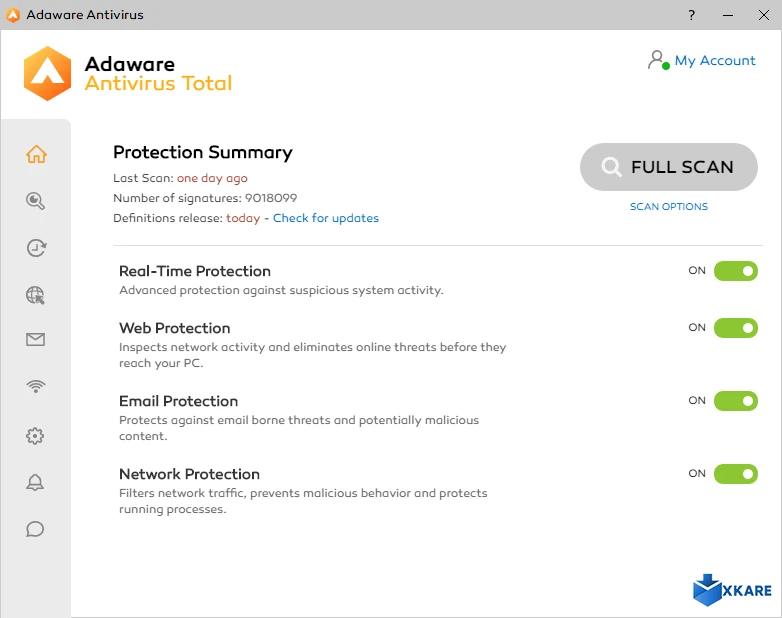Click the Adaware hexagon logo
This screenshot has height=618, width=782.
tap(47, 73)
